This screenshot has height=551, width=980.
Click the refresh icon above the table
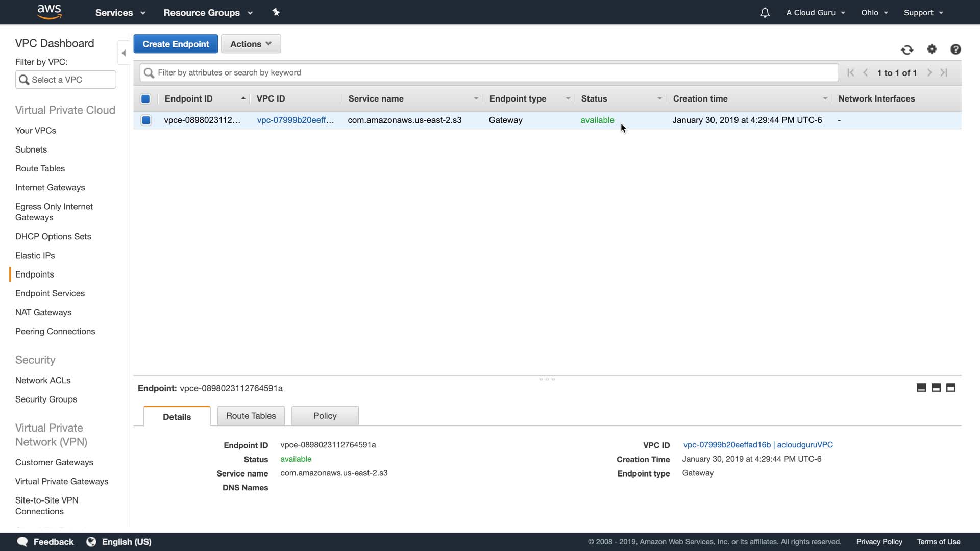click(907, 49)
